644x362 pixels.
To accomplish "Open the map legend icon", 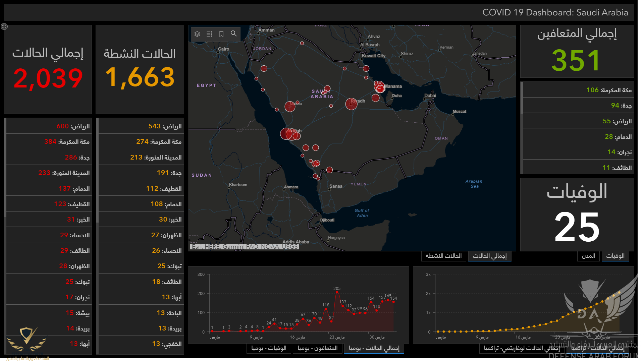I will click(209, 34).
